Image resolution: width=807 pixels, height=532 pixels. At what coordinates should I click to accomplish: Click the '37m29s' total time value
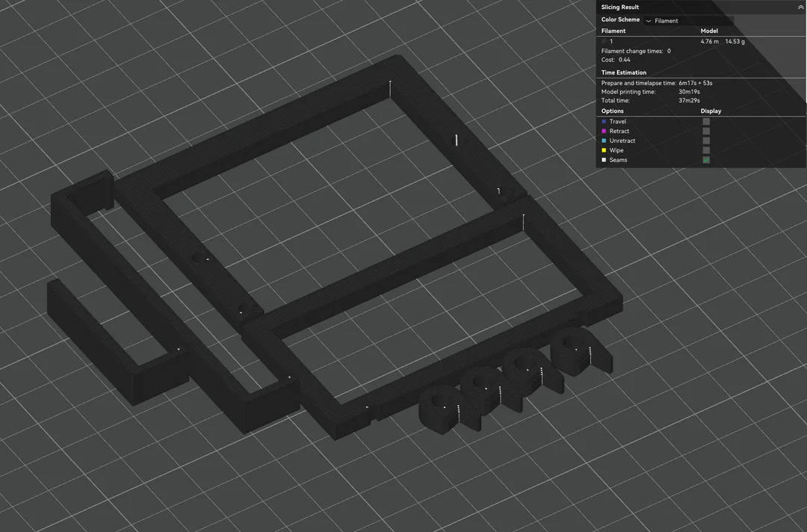tap(689, 100)
